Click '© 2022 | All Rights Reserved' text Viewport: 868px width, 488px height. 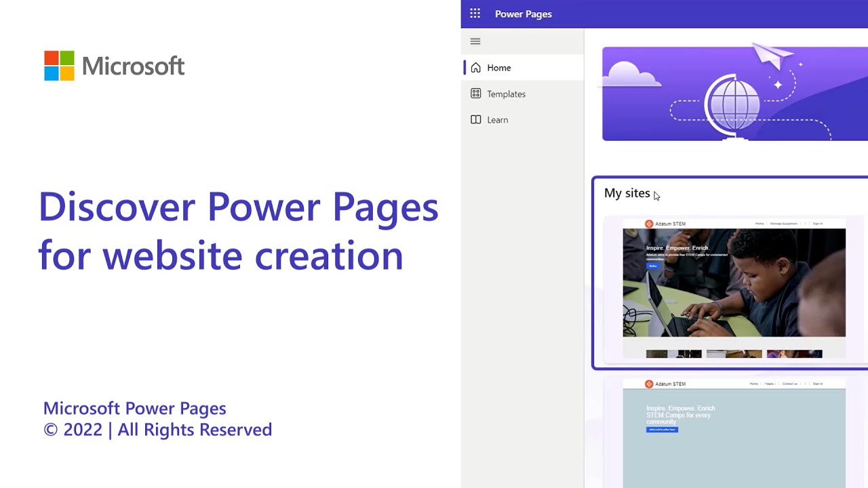tap(157, 430)
